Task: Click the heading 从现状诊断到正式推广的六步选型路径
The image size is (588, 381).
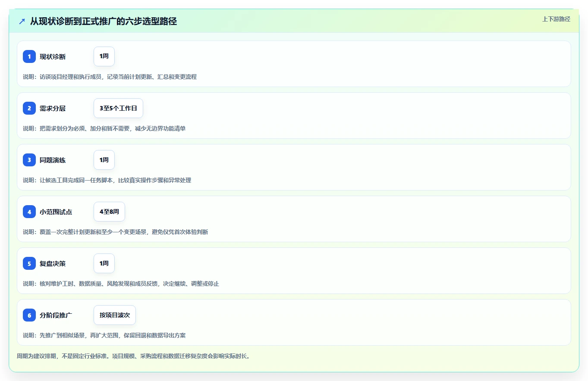Action: click(104, 21)
